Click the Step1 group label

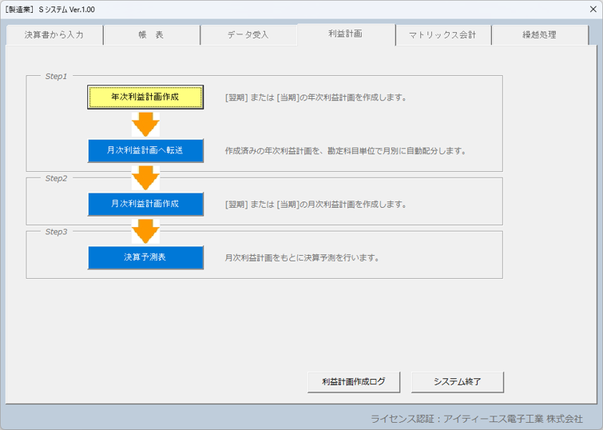click(x=56, y=76)
